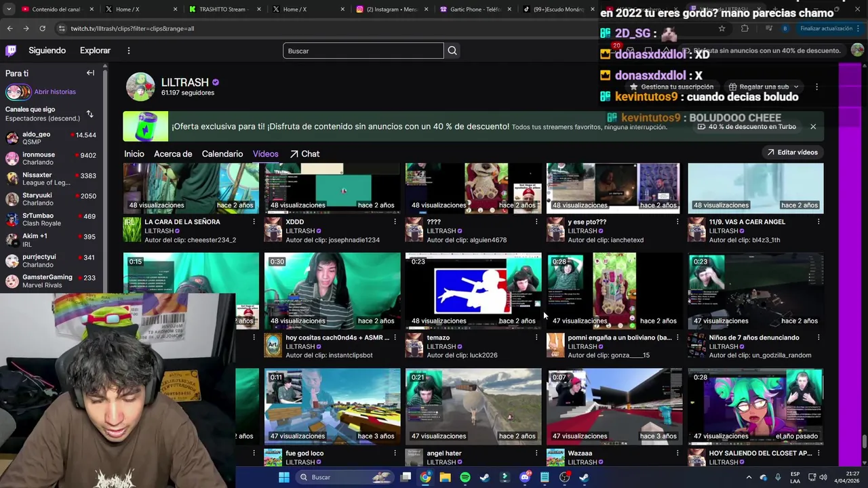Screen dimensions: 868x488
Task: Click the LILTRASH channel avatar
Action: point(140,87)
